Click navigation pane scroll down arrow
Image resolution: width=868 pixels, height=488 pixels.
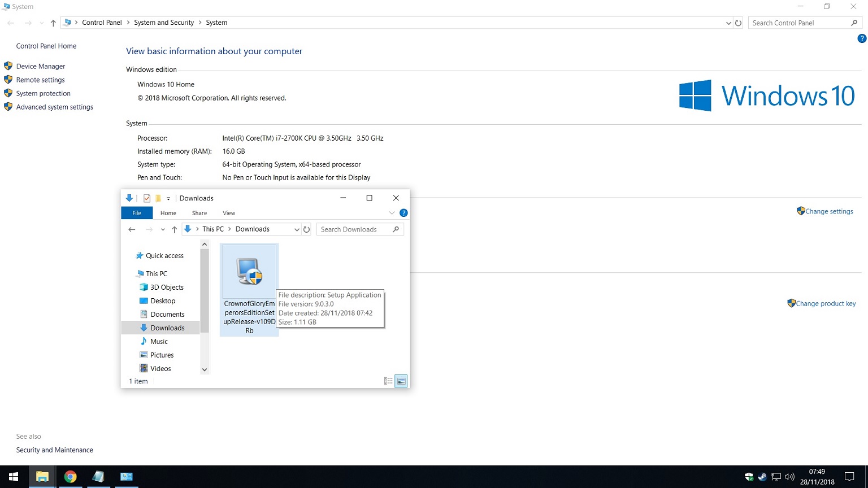[x=205, y=370]
